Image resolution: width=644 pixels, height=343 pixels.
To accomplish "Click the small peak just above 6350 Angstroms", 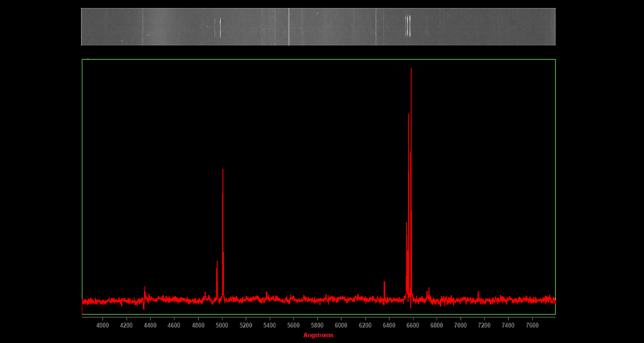I will 384,284.
